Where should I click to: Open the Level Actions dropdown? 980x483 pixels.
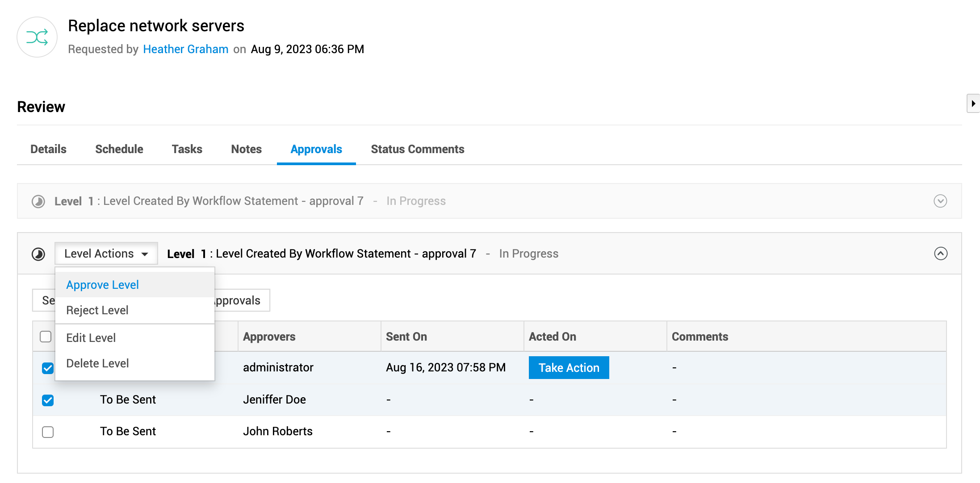pos(106,254)
